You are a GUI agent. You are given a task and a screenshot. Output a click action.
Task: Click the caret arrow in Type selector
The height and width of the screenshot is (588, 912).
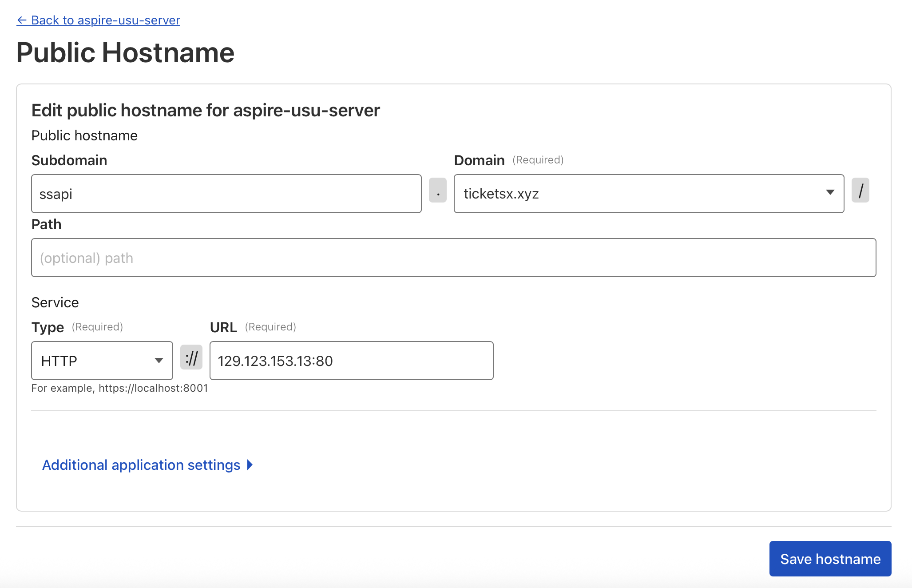pyautogui.click(x=159, y=361)
